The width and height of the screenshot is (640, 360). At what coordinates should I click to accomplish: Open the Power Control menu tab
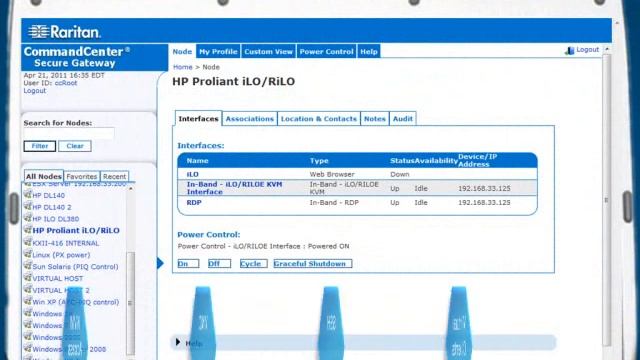[x=327, y=52]
